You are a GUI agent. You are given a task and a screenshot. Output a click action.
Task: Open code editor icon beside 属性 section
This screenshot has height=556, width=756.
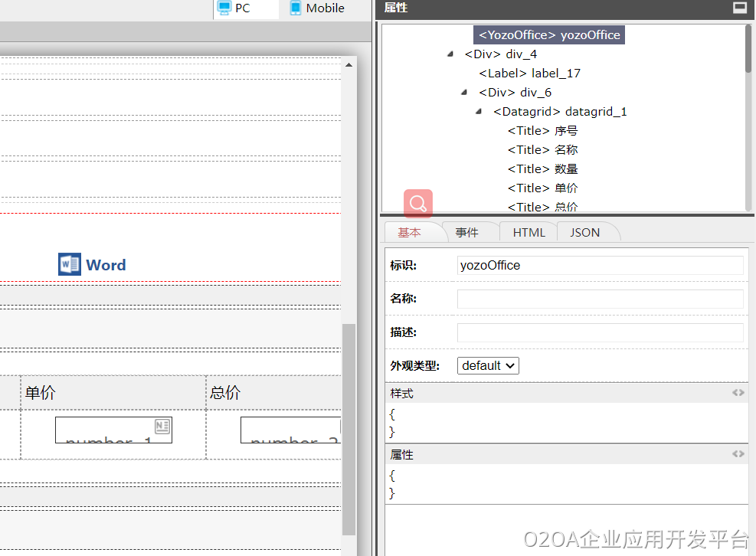pos(738,453)
